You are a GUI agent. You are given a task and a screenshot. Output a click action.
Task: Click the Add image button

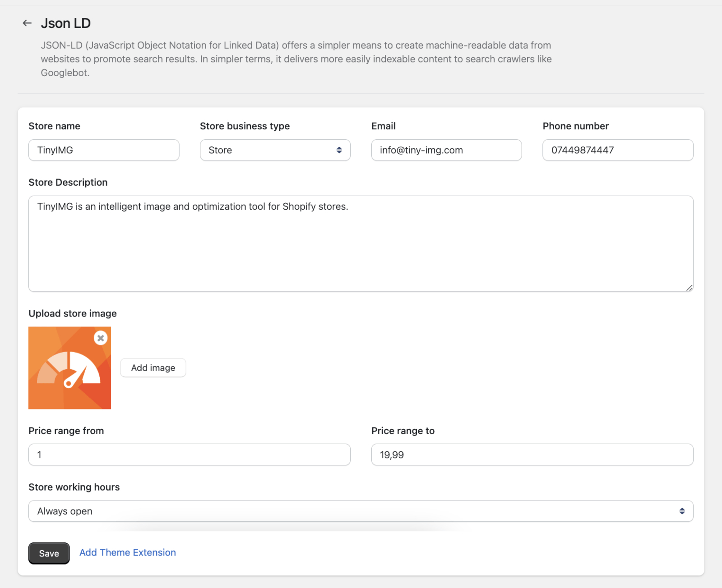pos(153,368)
